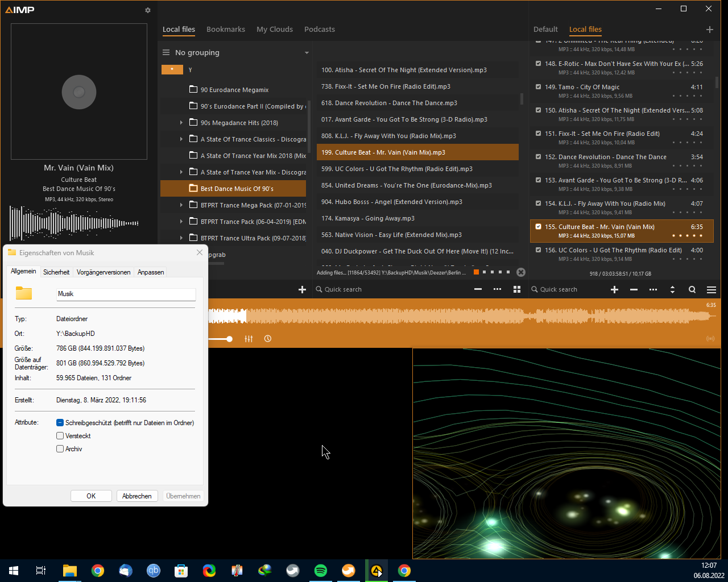Open more options ellipsis in file list toolbar

(x=497, y=289)
